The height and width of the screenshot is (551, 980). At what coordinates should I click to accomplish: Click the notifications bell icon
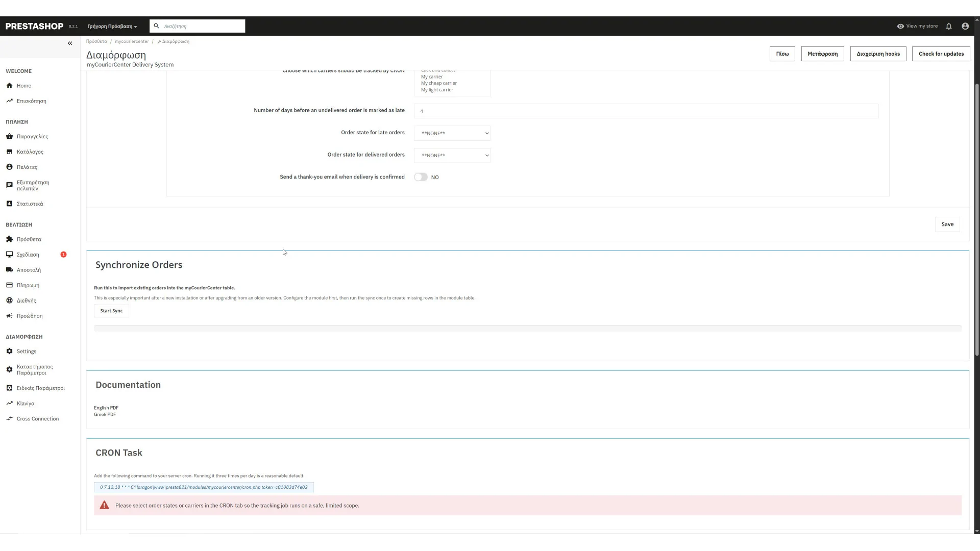click(949, 26)
